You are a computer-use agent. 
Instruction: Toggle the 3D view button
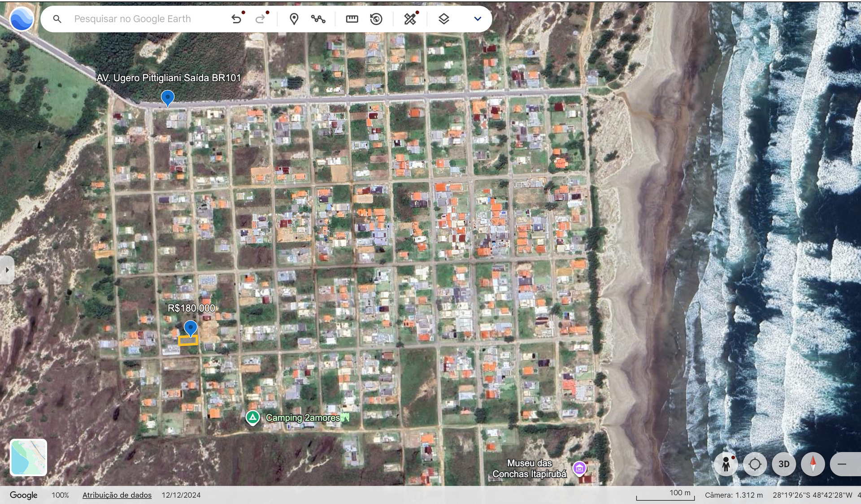[x=783, y=464]
